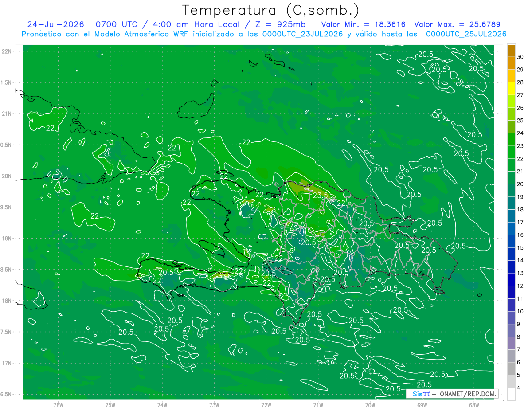
Task: Click the "22N" latitude axis label
Action: click(6, 51)
